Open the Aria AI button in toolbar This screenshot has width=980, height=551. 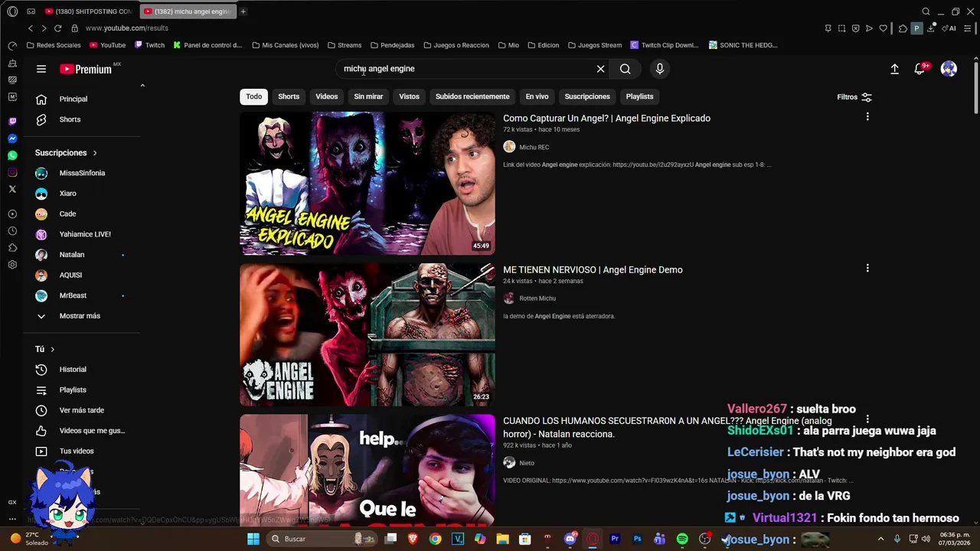point(949,28)
